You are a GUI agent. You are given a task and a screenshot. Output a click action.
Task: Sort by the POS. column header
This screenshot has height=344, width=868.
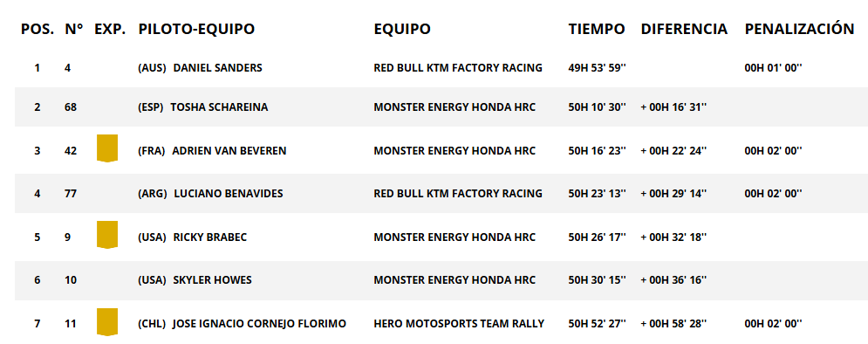(x=38, y=30)
